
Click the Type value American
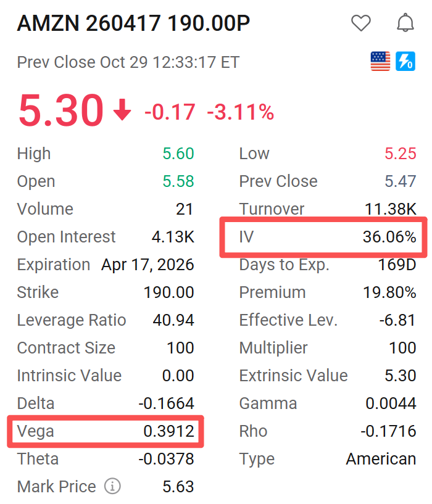coord(381,459)
